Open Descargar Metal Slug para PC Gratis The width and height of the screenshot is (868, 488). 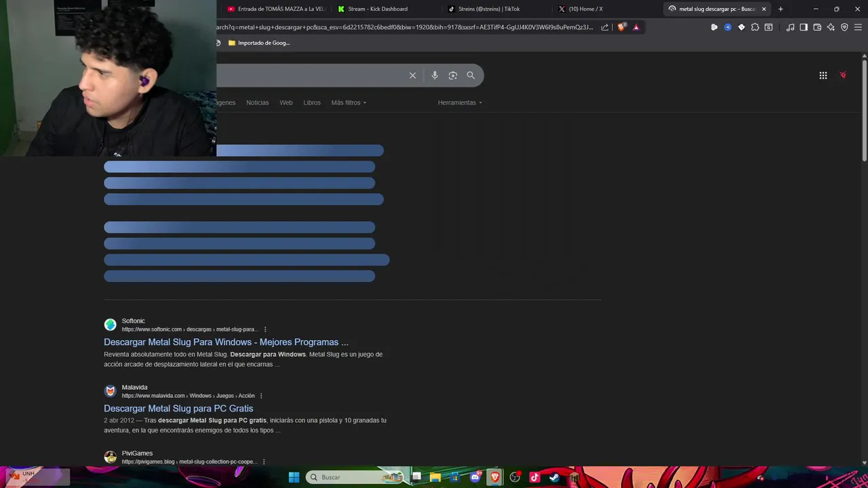click(x=178, y=409)
